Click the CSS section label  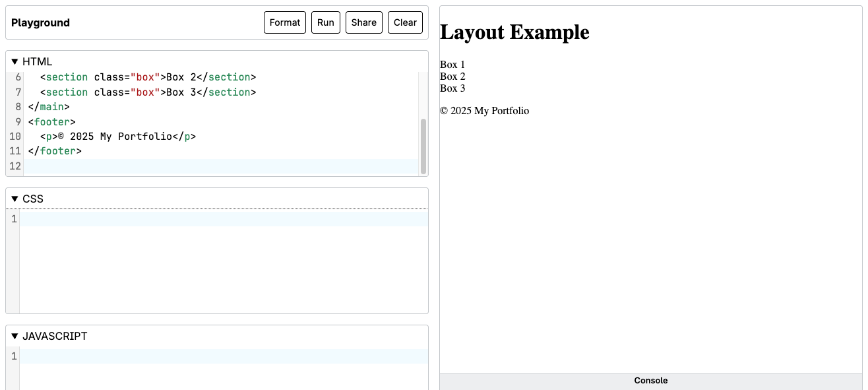tap(33, 199)
